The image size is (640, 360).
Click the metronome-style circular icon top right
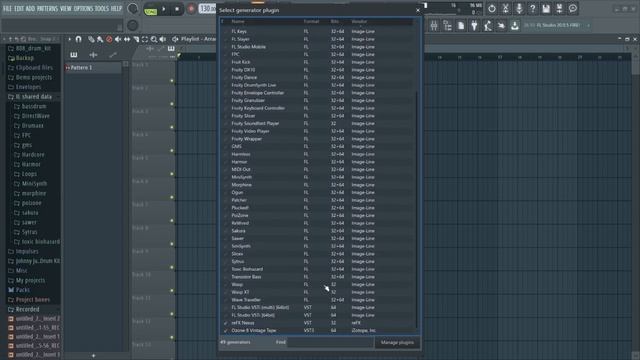[x=492, y=9]
